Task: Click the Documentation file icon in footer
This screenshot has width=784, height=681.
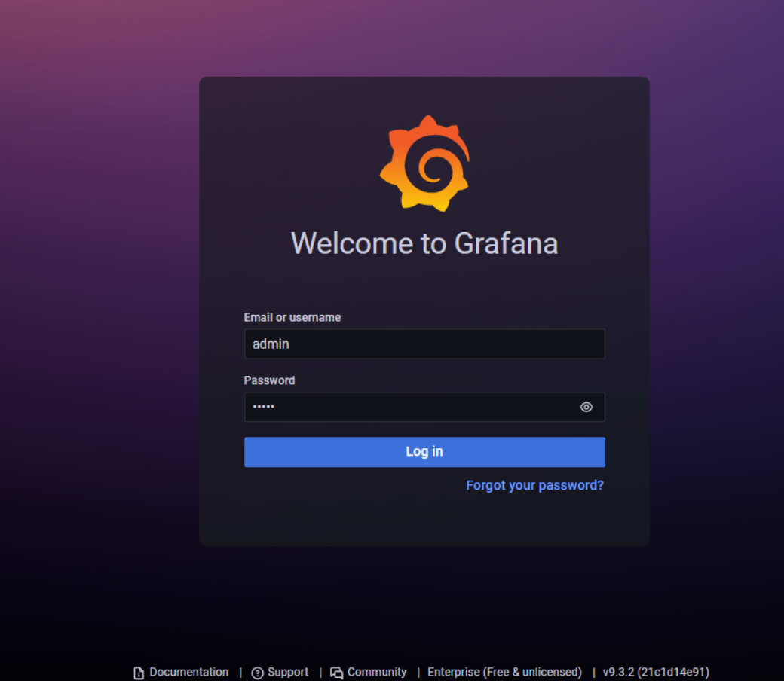Action: pyautogui.click(x=139, y=673)
